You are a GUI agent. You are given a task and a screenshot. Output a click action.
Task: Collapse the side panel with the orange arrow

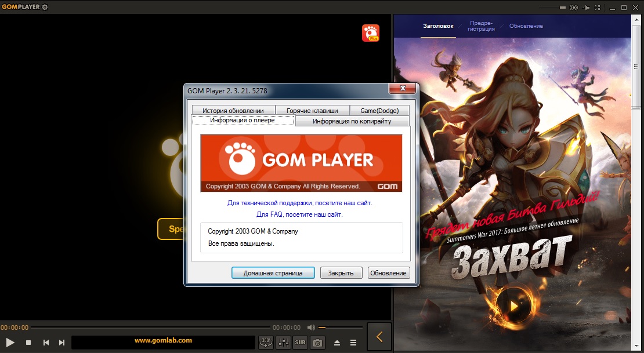click(379, 337)
